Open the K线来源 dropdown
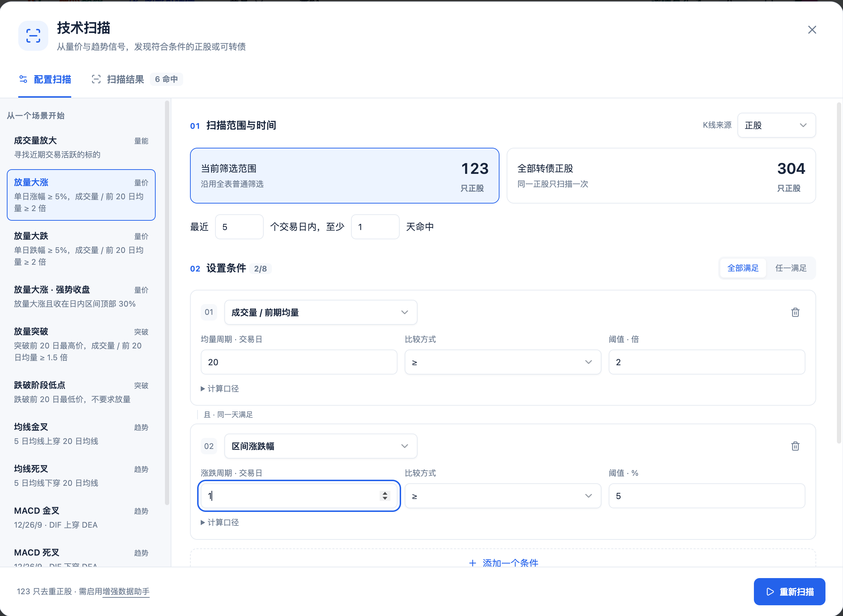Image resolution: width=843 pixels, height=616 pixels. 776,125
